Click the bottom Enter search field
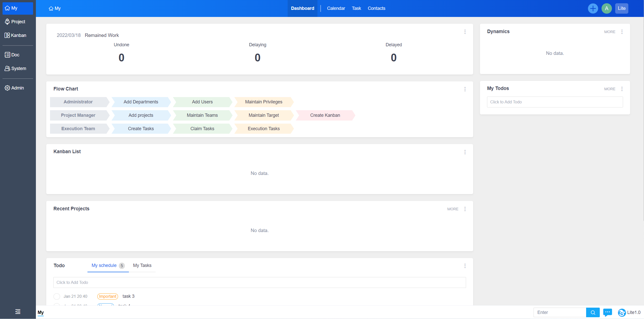Screen dimensions: 644x319 pyautogui.click(x=560, y=312)
